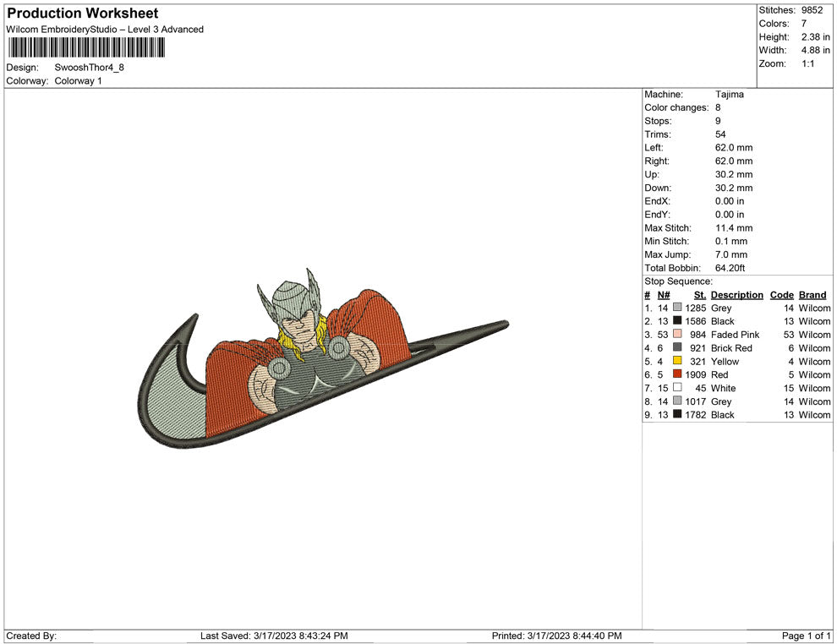Viewport: 837px width, 644px height.
Task: Click the 'Yellow' description text
Action: click(725, 361)
